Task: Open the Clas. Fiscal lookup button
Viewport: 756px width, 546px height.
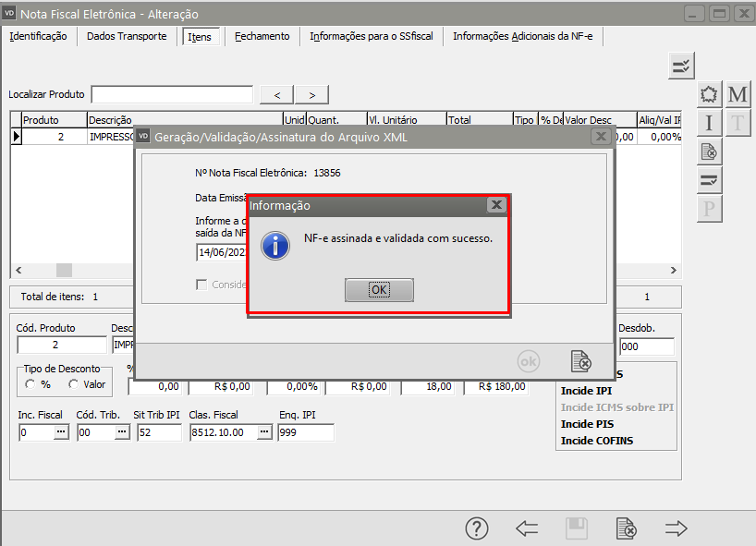Action: click(264, 432)
